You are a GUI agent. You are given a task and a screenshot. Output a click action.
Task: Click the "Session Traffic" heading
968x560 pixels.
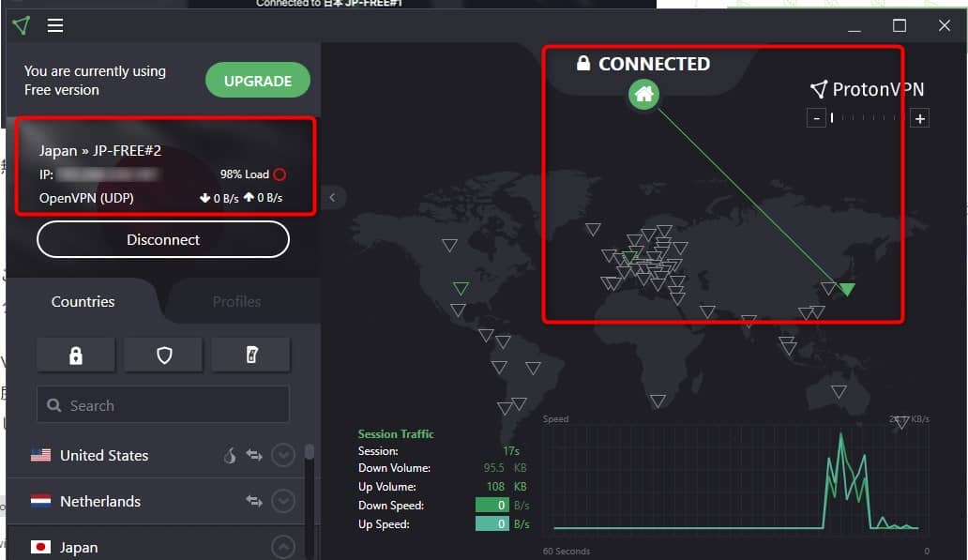tap(396, 434)
